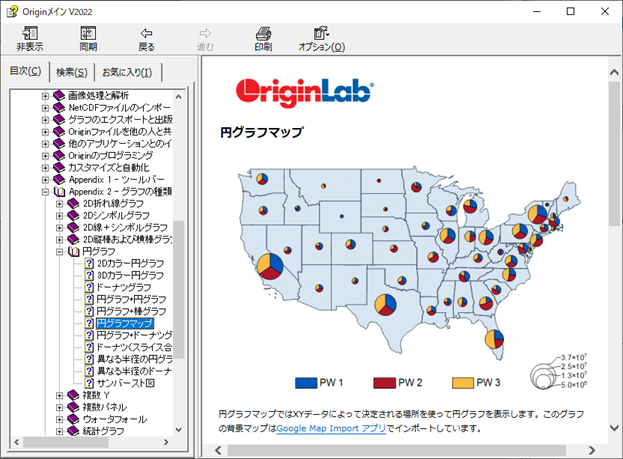Expand the 2D縦棒および横棒グラフ node
623x459 pixels.
[x=60, y=240]
